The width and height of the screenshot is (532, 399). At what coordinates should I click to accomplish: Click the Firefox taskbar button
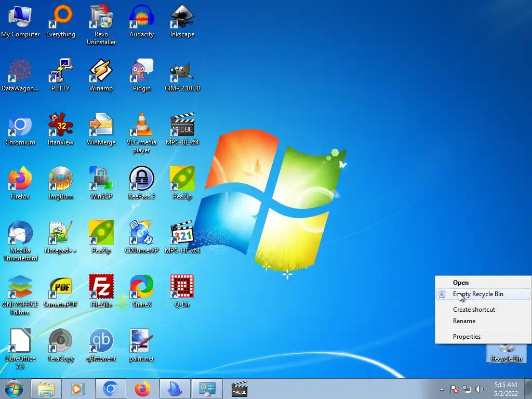coord(142,389)
